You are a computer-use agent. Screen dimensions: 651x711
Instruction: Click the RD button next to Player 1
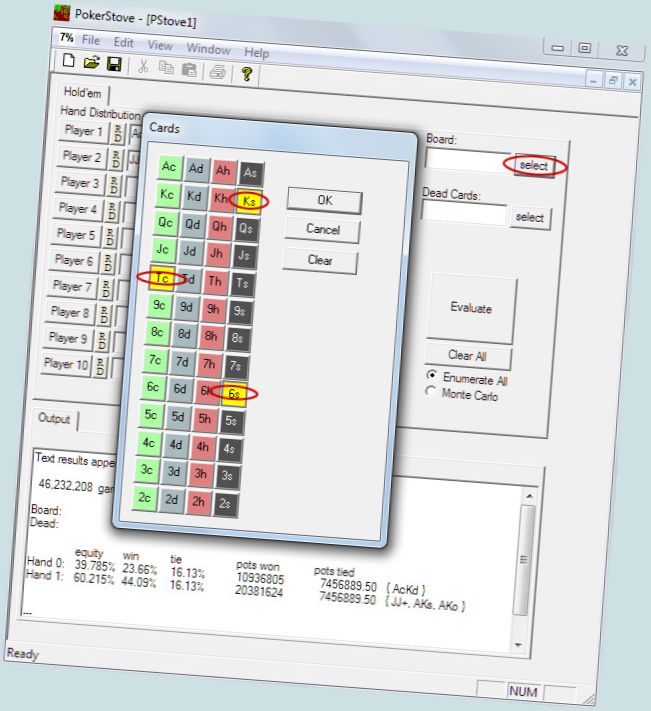coord(118,133)
